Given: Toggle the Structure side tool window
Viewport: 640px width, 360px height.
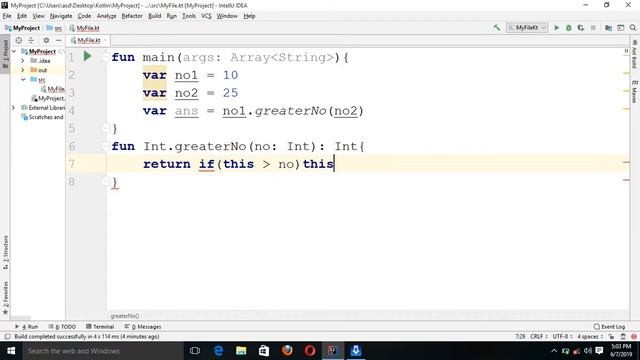Looking at the screenshot, I should point(5,253).
